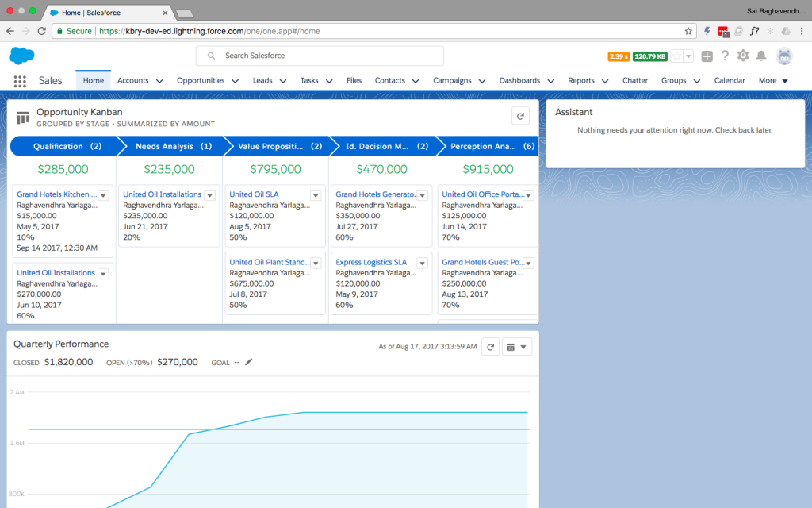This screenshot has height=508, width=812.
Task: Open actions menu for Express Logistics SLA card
Action: tap(422, 264)
